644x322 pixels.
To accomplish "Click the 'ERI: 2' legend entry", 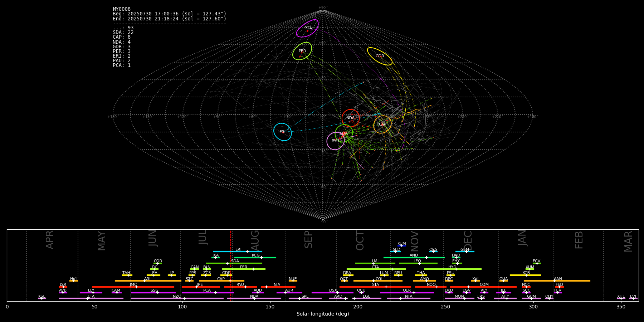I will (x=122, y=56).
